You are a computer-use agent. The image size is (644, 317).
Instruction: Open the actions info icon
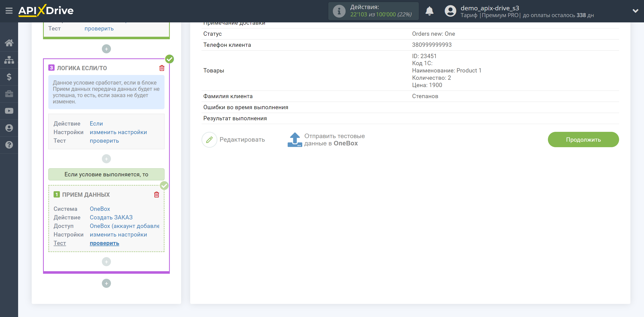click(339, 11)
